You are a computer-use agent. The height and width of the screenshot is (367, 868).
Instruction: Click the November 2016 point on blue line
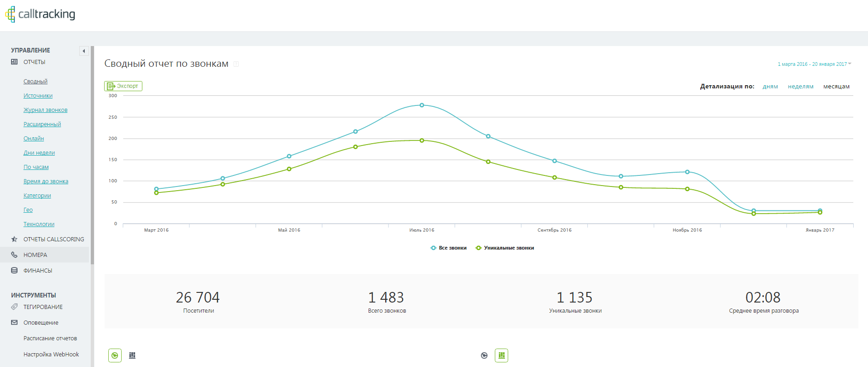pos(687,172)
